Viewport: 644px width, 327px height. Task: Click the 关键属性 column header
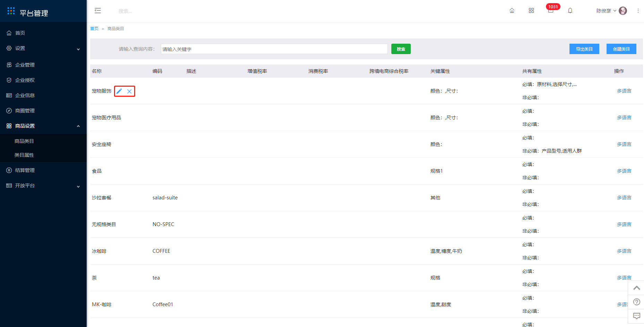440,71
